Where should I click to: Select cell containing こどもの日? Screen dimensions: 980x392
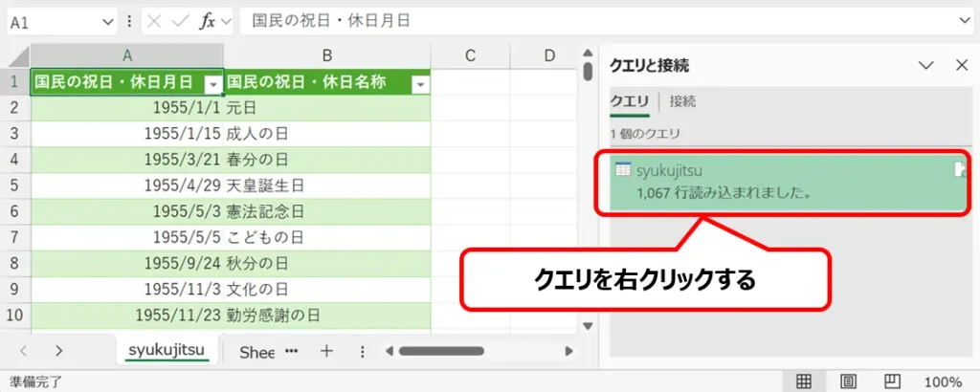click(x=327, y=237)
